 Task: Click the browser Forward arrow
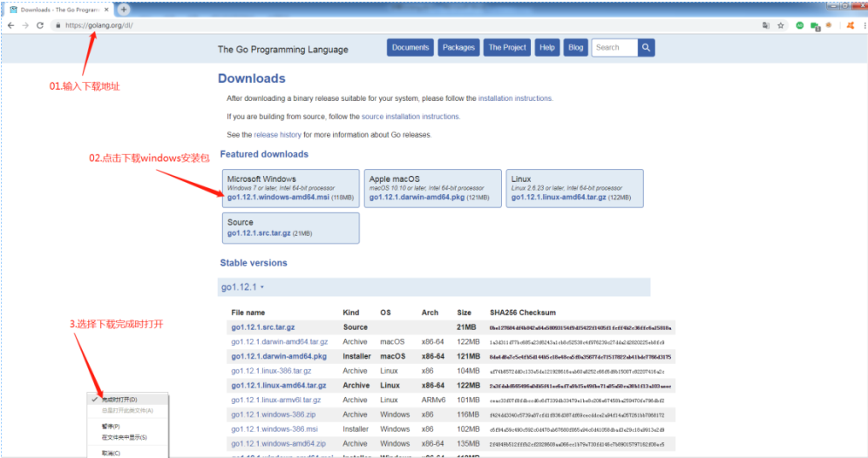[x=25, y=25]
